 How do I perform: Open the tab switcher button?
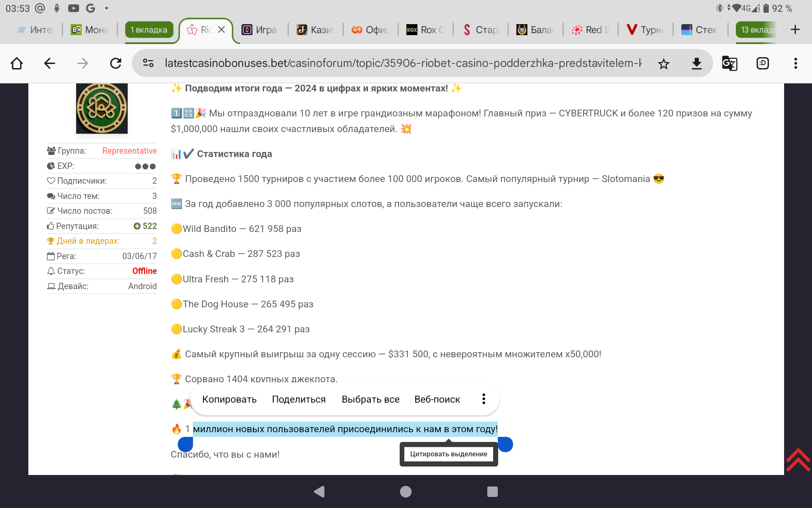[763, 63]
